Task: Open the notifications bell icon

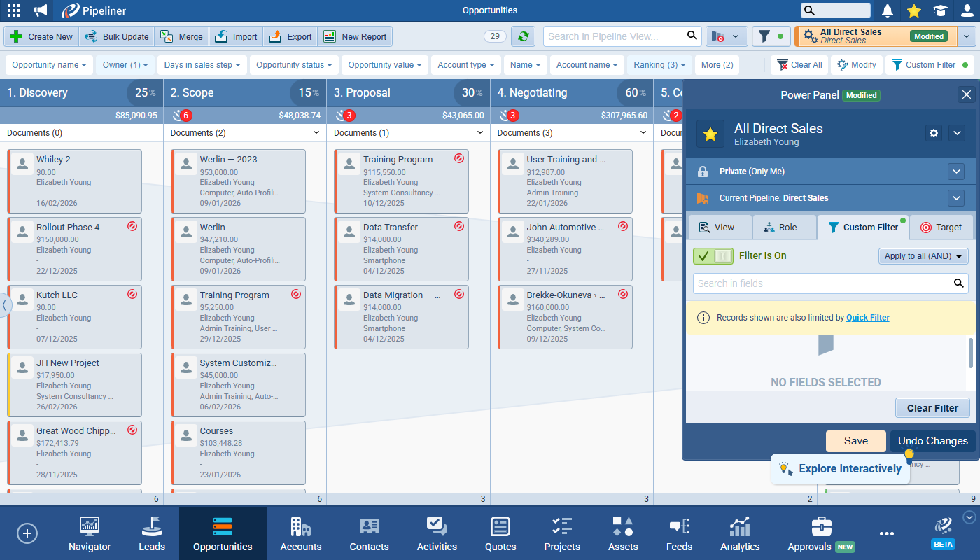Action: pos(888,10)
